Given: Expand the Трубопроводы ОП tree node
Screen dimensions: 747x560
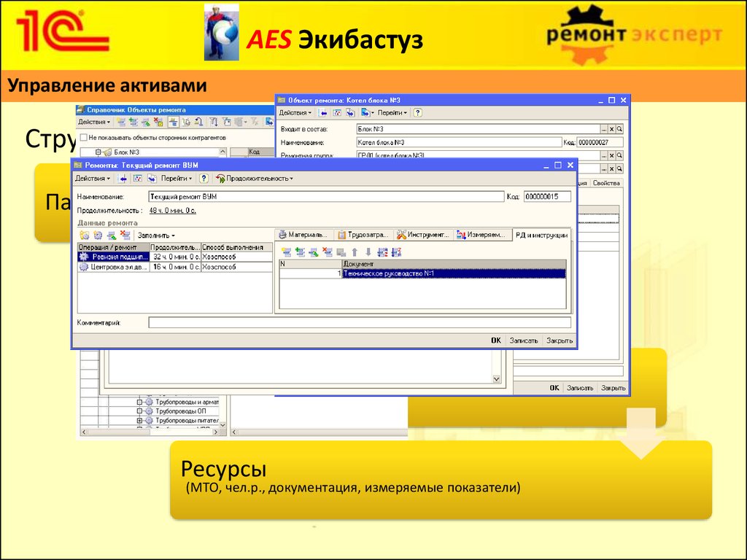Looking at the screenshot, I should [x=139, y=411].
